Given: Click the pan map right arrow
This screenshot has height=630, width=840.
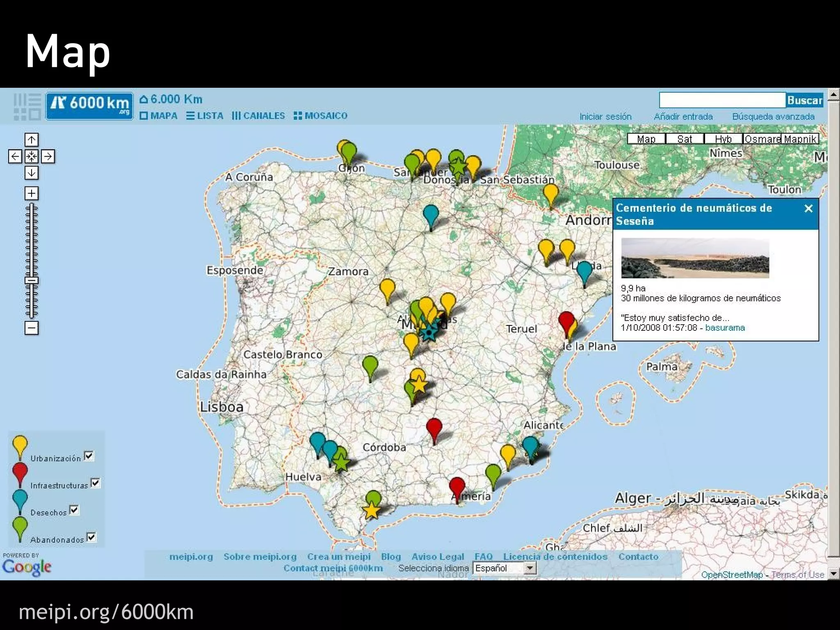Looking at the screenshot, I should point(48,156).
